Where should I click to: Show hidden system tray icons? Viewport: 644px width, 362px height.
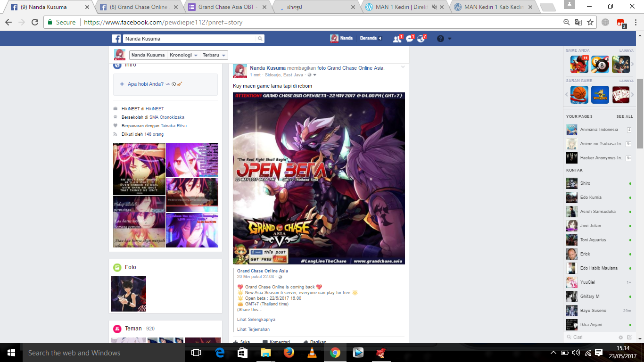(x=553, y=353)
